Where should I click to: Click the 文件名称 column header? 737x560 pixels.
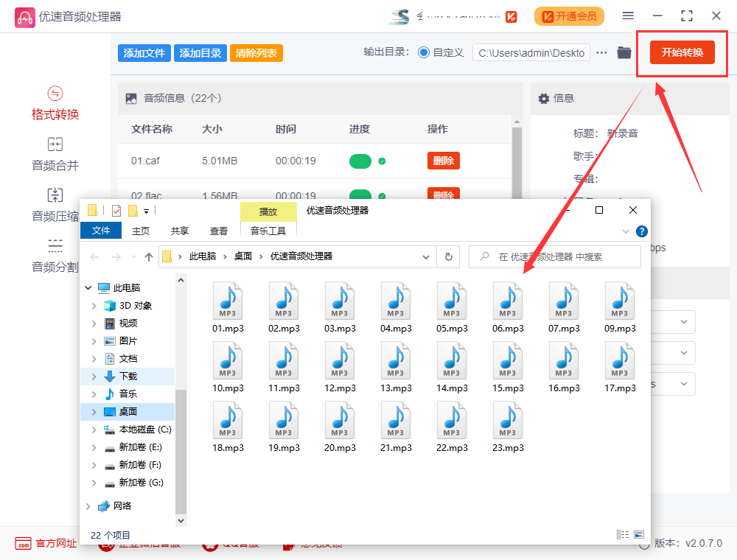152,129
